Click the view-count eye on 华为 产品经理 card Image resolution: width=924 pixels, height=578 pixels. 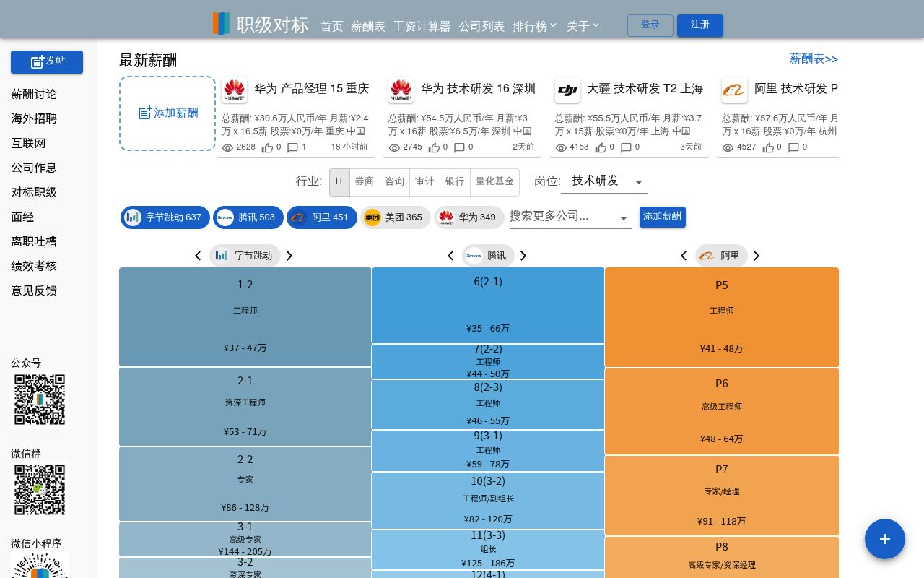[x=228, y=147]
